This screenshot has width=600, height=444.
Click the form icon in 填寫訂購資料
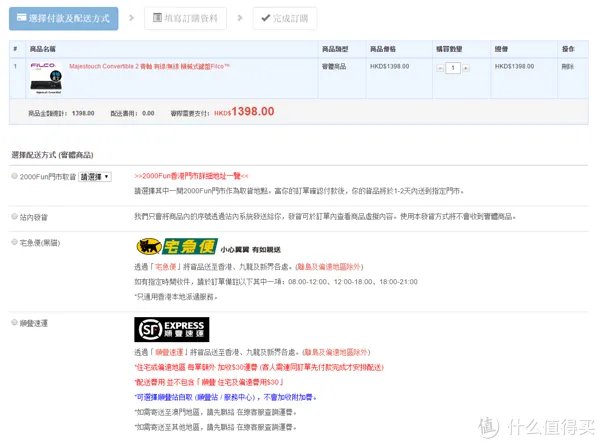tap(157, 18)
